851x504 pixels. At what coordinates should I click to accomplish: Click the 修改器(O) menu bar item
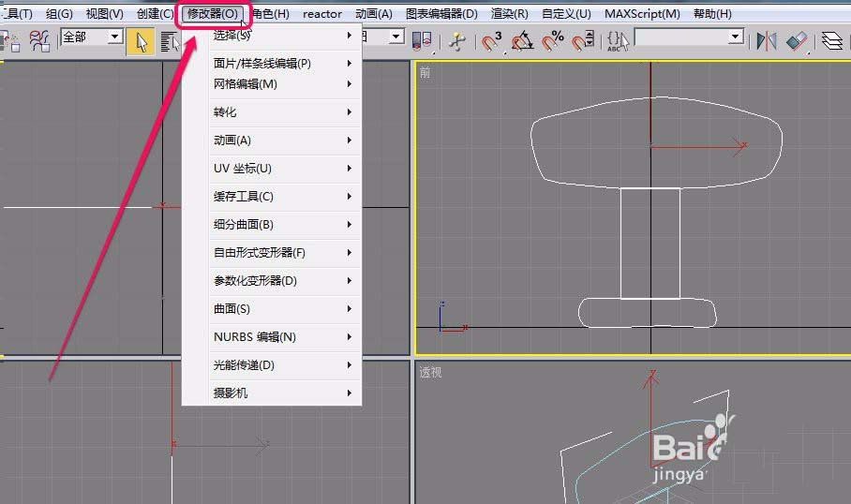click(213, 14)
